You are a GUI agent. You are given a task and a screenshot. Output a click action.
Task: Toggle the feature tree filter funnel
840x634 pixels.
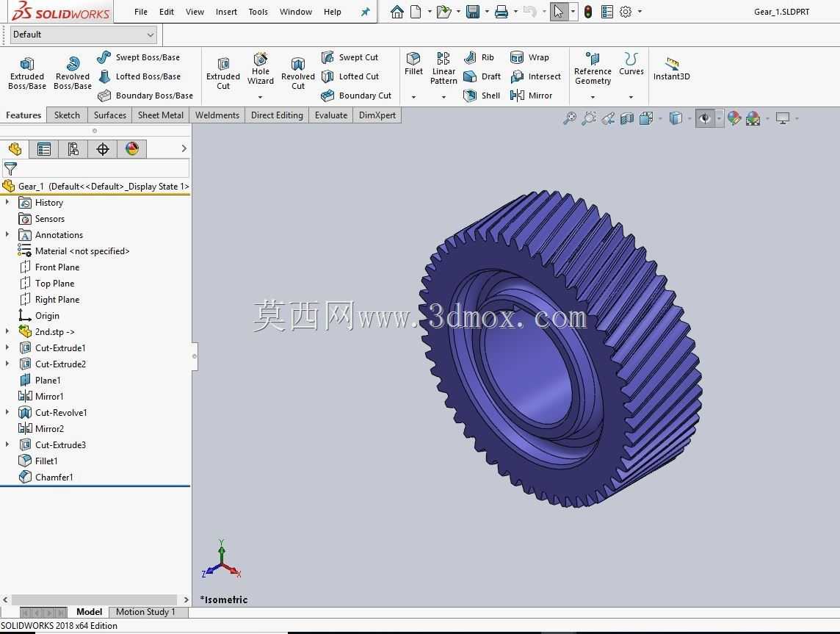tap(10, 170)
